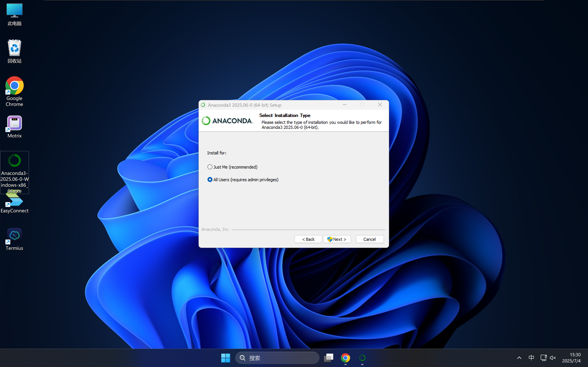This screenshot has height=367, width=588.
Task: Switch to Chrome in the taskbar
Action: coord(345,358)
